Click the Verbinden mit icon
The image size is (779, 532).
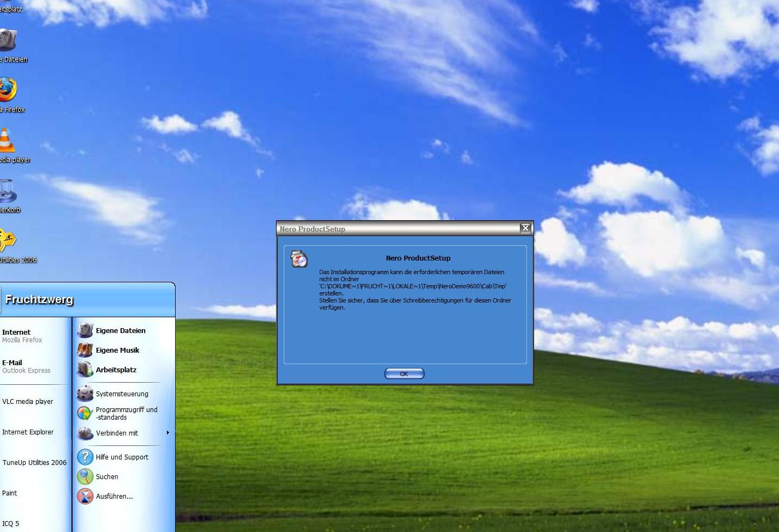coord(85,433)
